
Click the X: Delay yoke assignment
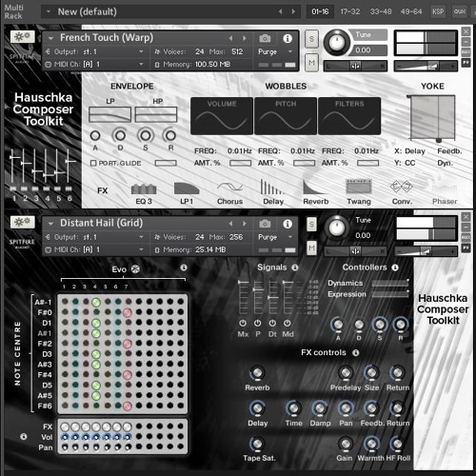(409, 151)
